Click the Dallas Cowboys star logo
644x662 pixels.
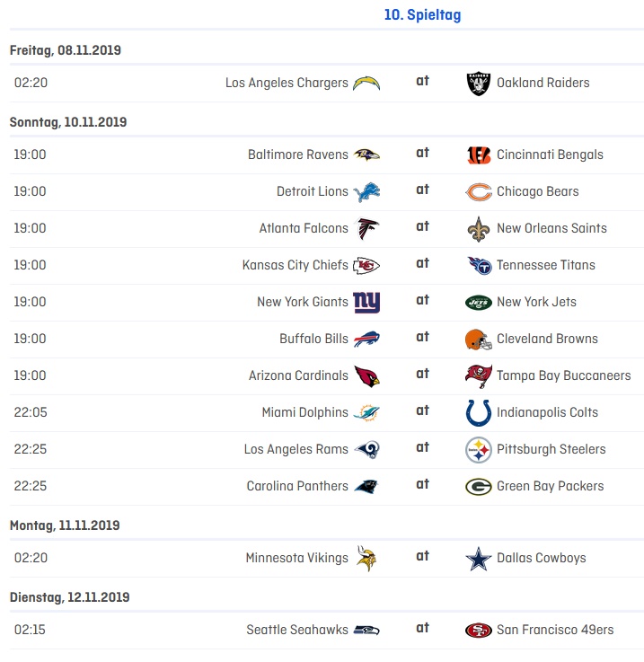(x=479, y=559)
